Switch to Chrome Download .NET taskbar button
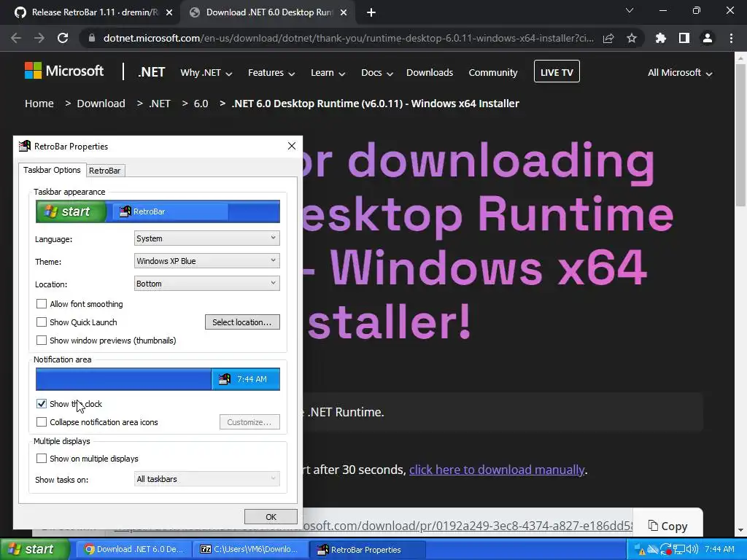Image resolution: width=747 pixels, height=560 pixels. (x=134, y=550)
